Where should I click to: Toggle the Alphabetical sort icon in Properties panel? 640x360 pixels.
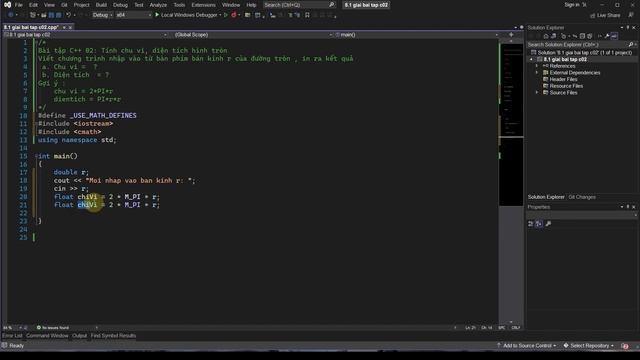539,224
